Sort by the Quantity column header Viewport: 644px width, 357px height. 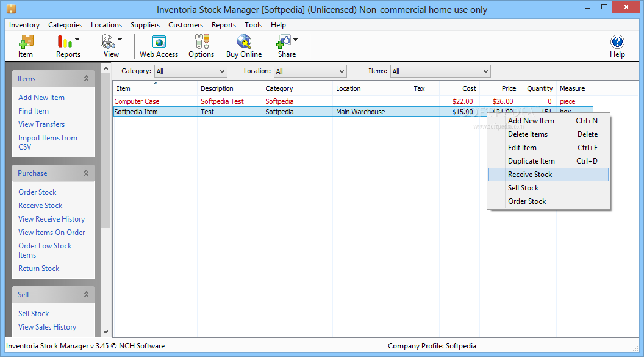click(538, 88)
